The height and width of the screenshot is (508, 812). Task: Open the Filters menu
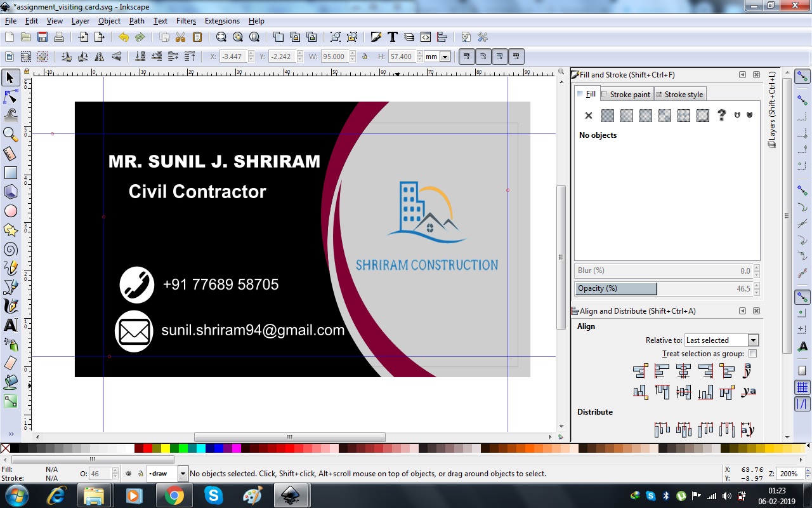[x=186, y=21]
